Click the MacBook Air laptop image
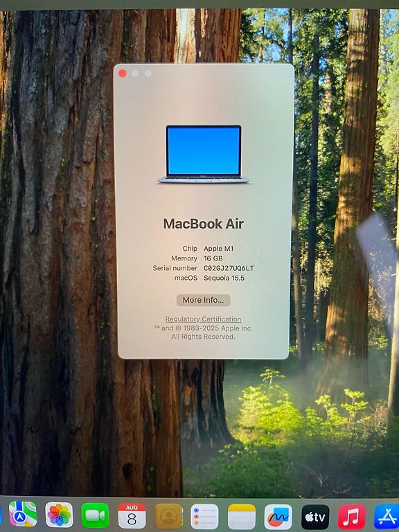The height and width of the screenshot is (532, 399). [204, 154]
